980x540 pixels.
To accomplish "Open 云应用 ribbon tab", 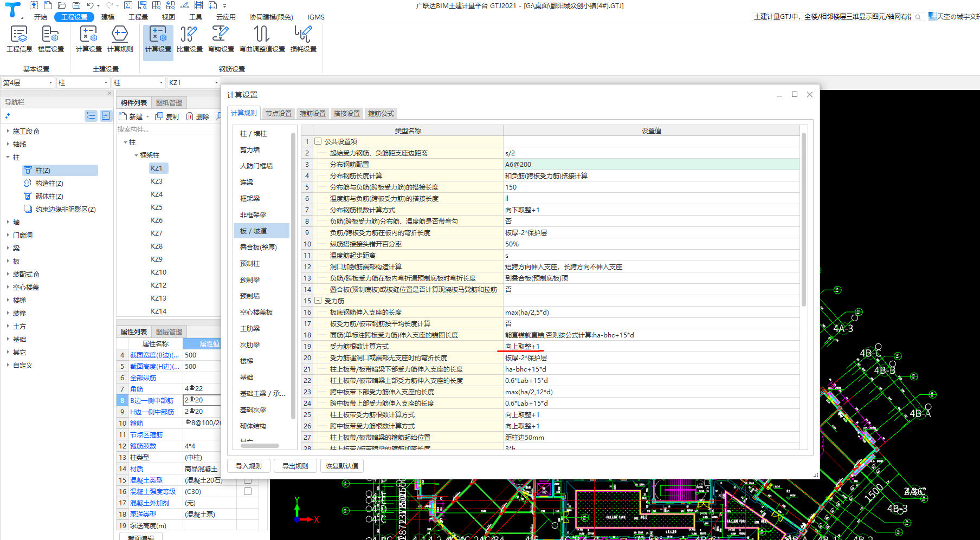I will 226,17.
